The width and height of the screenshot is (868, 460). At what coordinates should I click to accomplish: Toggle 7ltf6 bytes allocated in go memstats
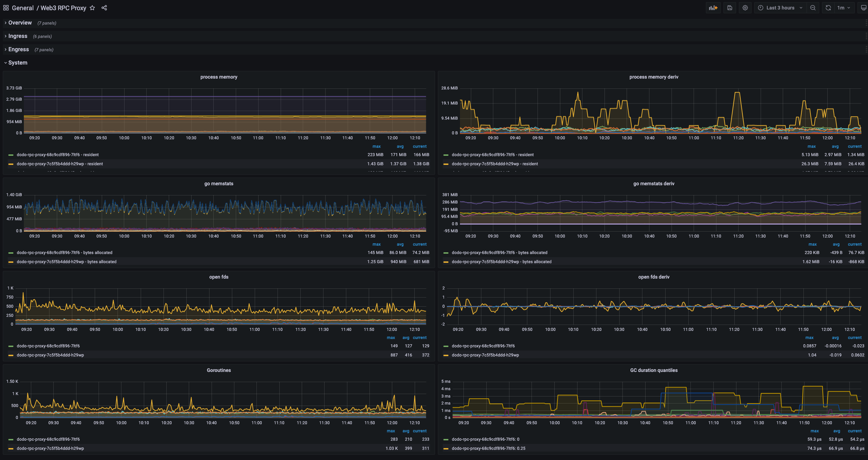[x=65, y=253]
